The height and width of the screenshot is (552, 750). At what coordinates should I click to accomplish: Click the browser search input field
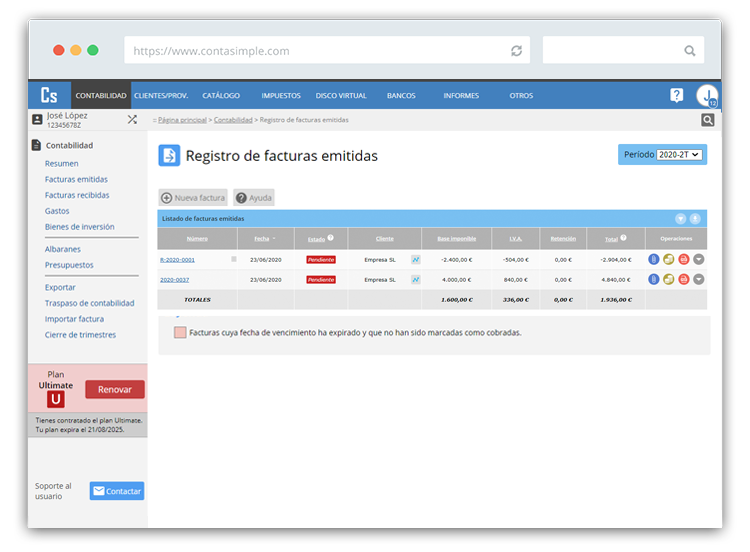point(623,50)
